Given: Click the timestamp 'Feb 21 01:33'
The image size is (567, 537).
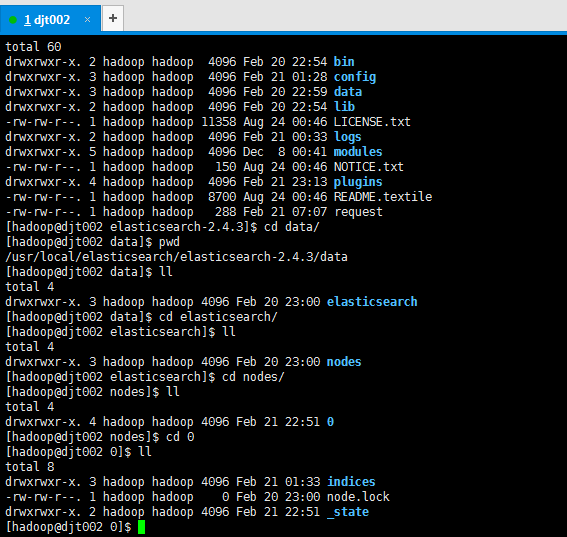Looking at the screenshot, I should point(278,482).
